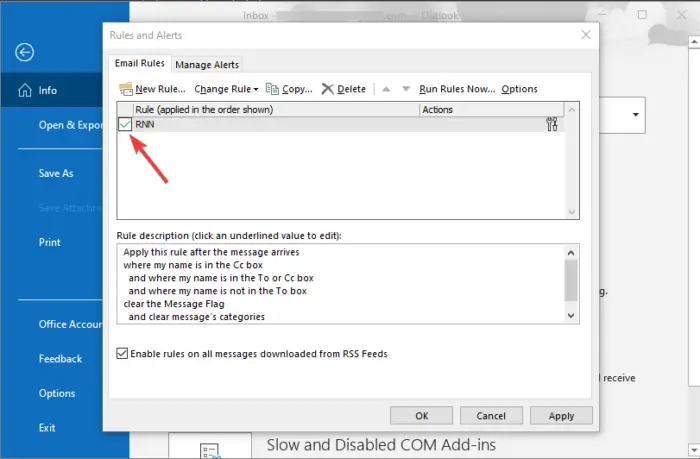Click the OK button
This screenshot has width=700, height=459.
pos(421,416)
